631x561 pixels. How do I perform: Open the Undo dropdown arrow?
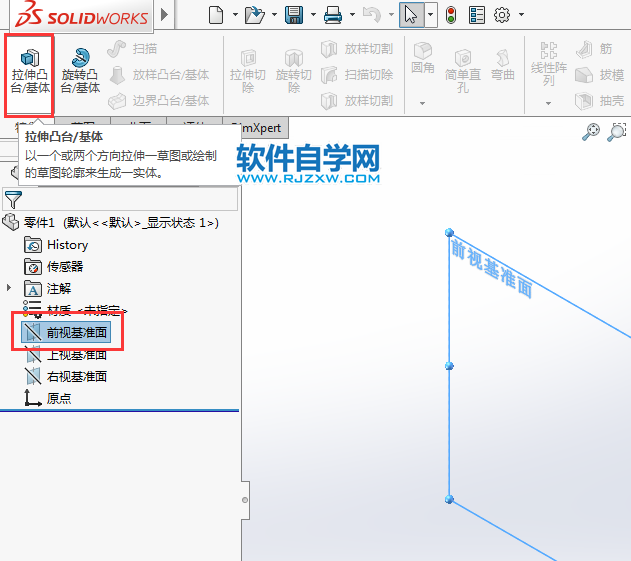391,15
